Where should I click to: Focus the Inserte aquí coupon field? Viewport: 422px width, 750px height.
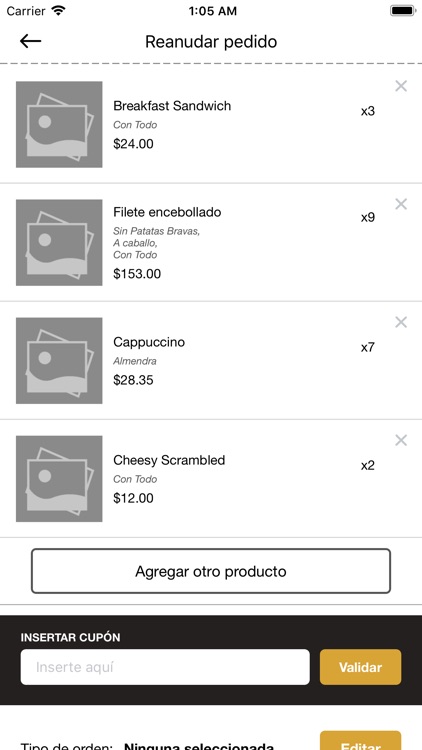tap(165, 667)
